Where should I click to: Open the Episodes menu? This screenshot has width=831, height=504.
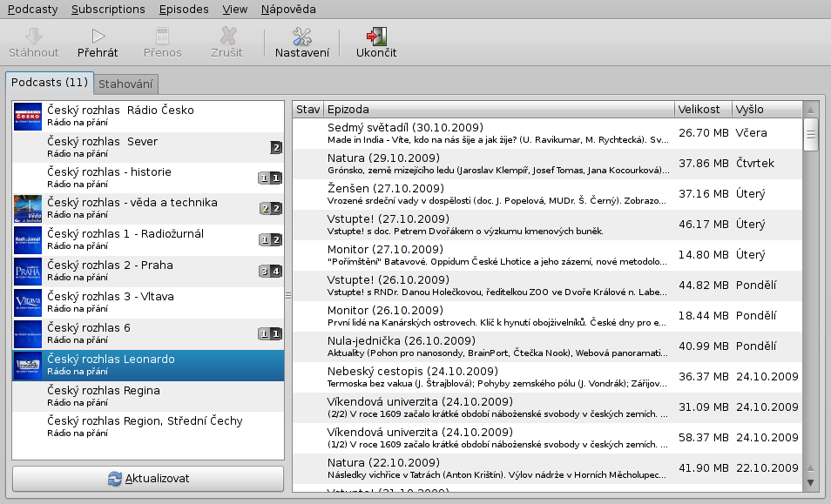pos(184,9)
